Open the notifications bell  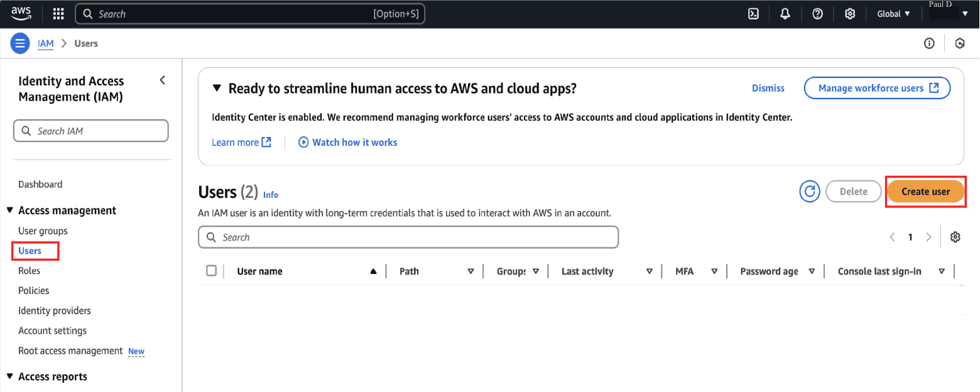click(785, 14)
